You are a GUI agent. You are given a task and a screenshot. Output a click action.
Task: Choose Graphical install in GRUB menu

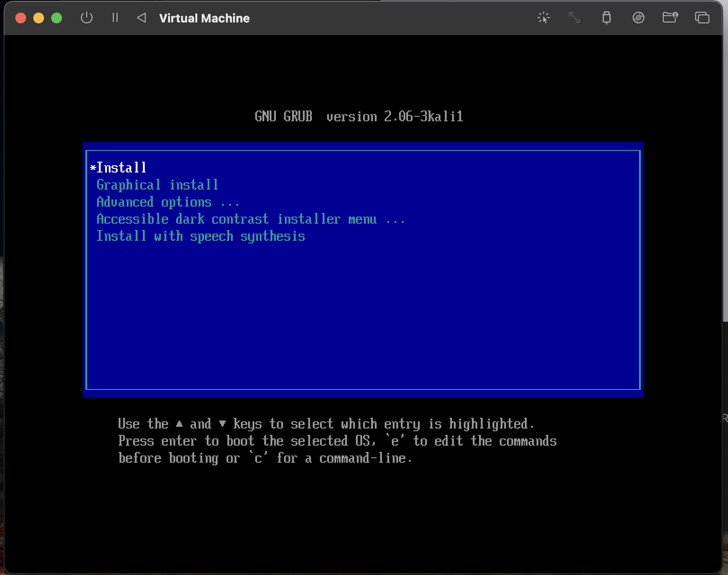pos(157,185)
